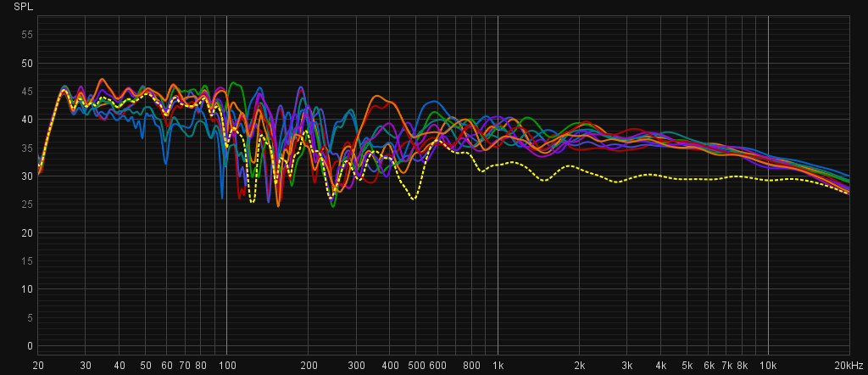Screen dimensions: 868x375
Task: Select the 5k label on frequency axis
Action: click(x=687, y=366)
